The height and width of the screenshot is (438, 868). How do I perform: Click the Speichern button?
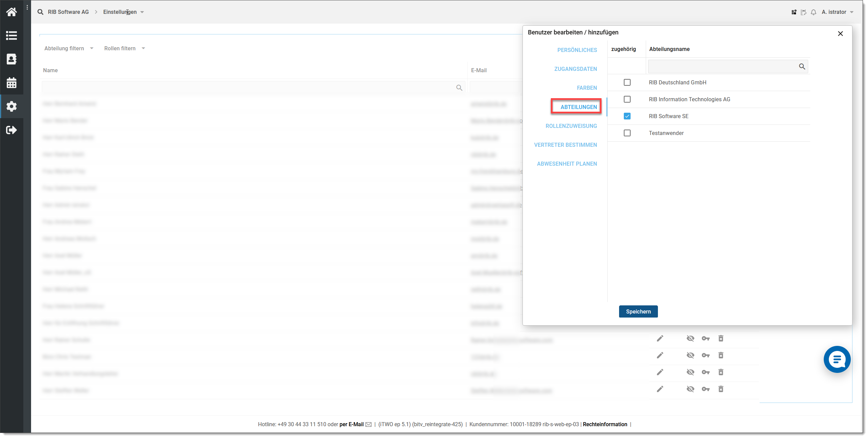638,311
